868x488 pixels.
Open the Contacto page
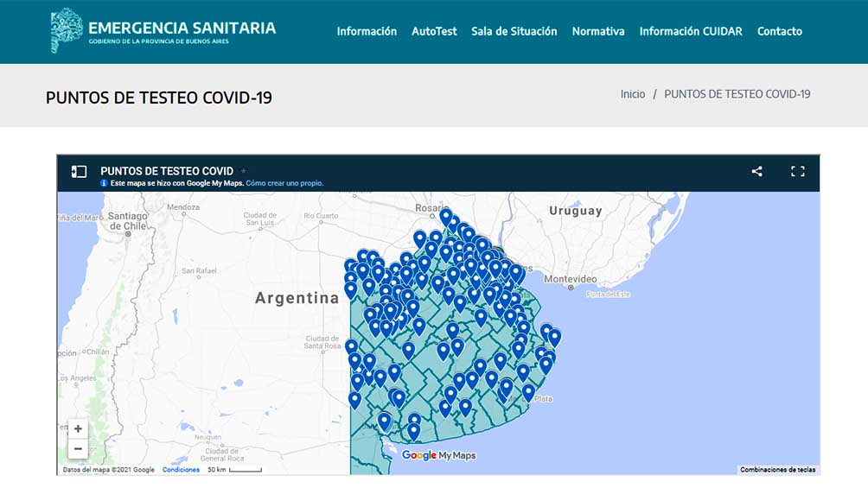pyautogui.click(x=780, y=32)
